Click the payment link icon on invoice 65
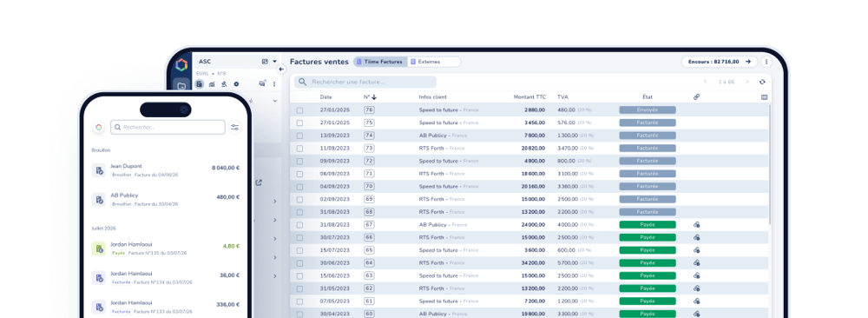This screenshot has height=318, width=868. (697, 250)
